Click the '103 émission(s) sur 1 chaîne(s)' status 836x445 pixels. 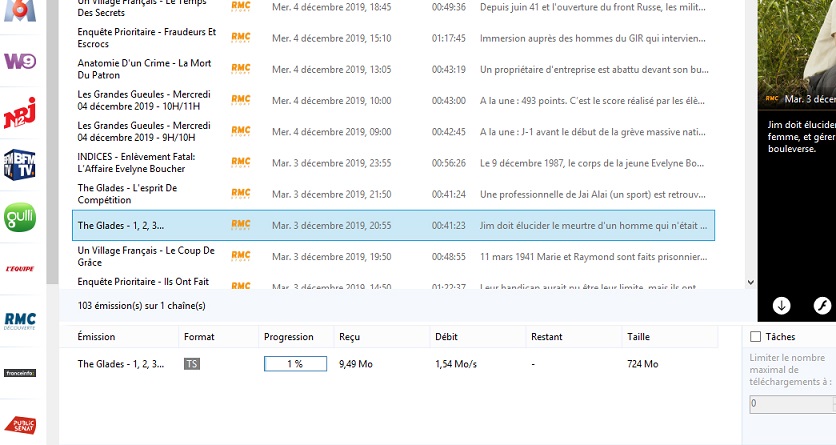click(141, 306)
